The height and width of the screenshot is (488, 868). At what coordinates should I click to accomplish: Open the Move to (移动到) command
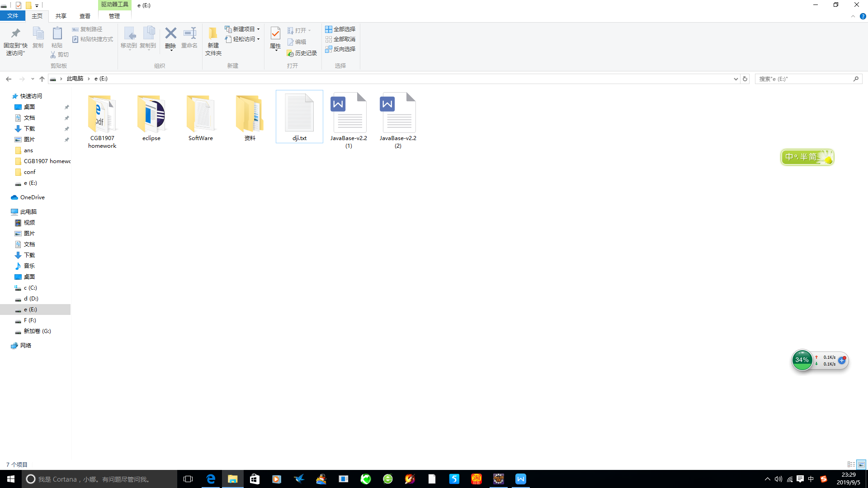[x=129, y=38]
